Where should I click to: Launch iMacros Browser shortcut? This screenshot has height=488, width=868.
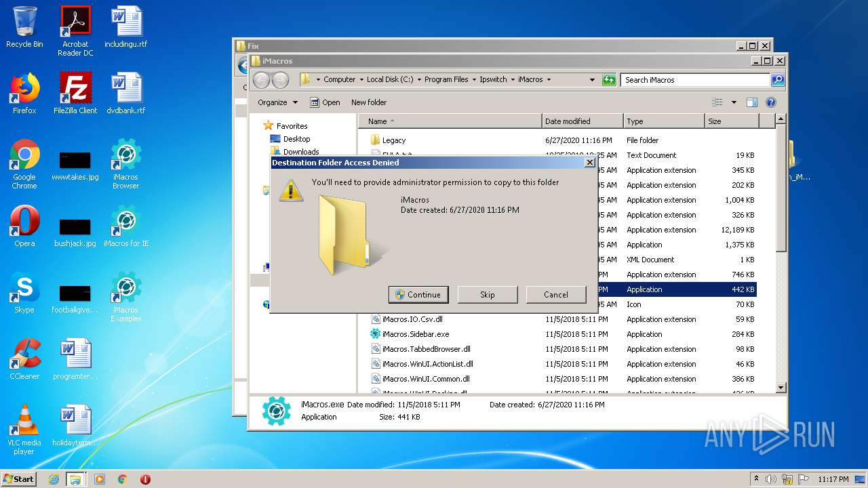pos(126,164)
